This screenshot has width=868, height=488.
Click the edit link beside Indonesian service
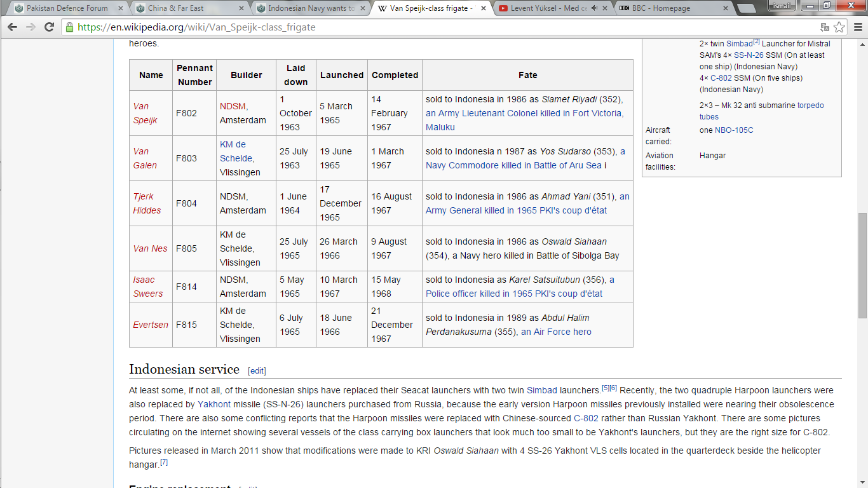pos(257,370)
